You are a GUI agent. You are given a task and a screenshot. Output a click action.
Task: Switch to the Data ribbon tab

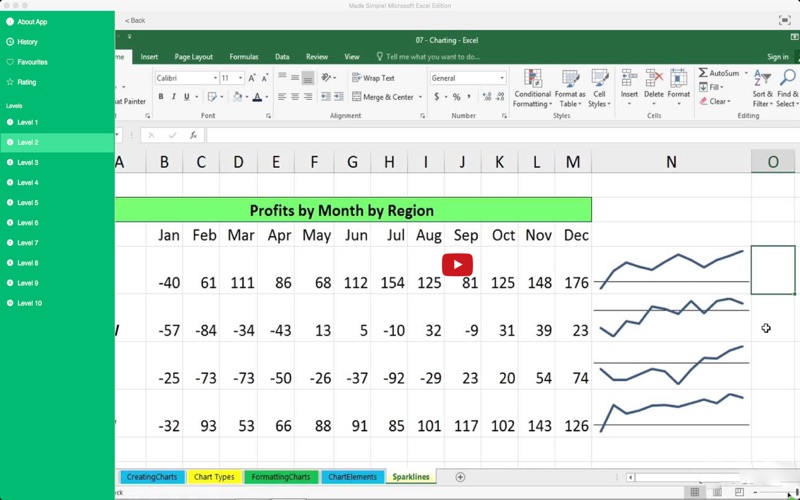[x=282, y=57]
